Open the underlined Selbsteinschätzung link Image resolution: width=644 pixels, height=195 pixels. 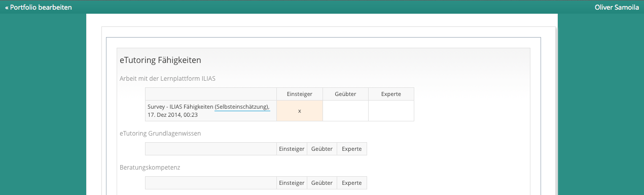pyautogui.click(x=242, y=107)
